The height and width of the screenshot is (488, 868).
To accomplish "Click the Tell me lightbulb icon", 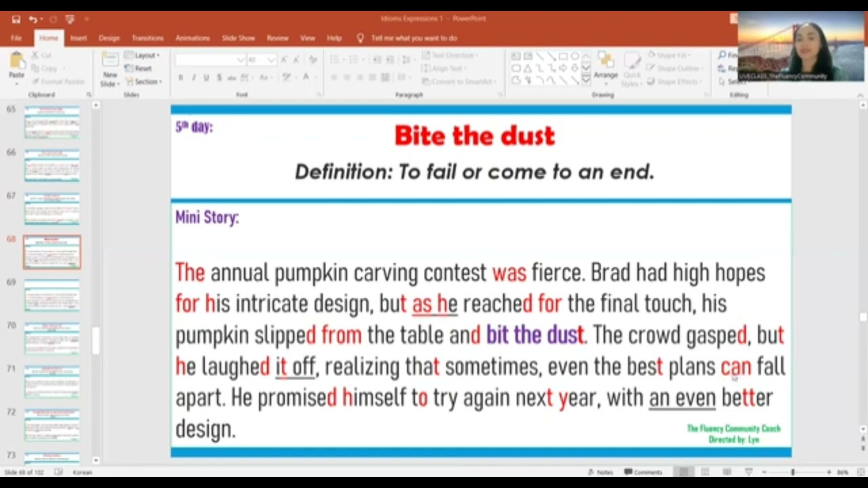I will [360, 39].
